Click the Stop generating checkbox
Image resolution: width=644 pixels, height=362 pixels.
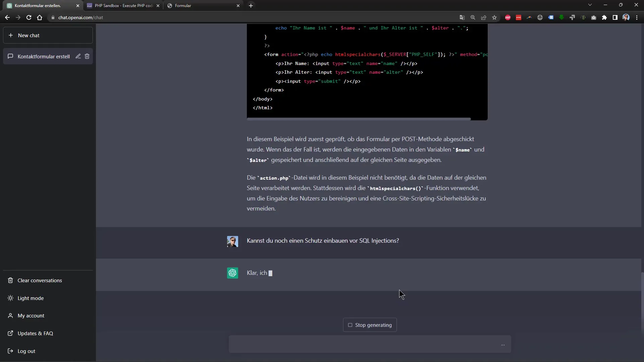[350, 325]
